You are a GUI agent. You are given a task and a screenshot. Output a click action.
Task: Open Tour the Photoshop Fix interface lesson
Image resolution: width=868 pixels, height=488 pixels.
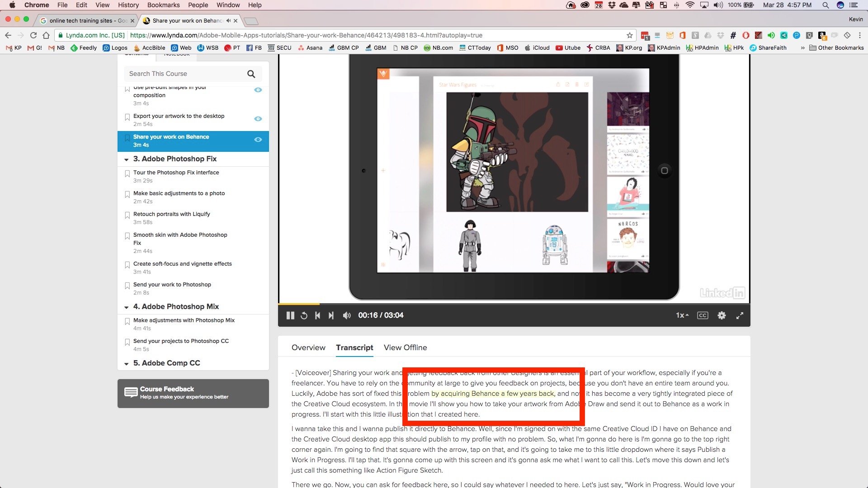[x=176, y=173]
